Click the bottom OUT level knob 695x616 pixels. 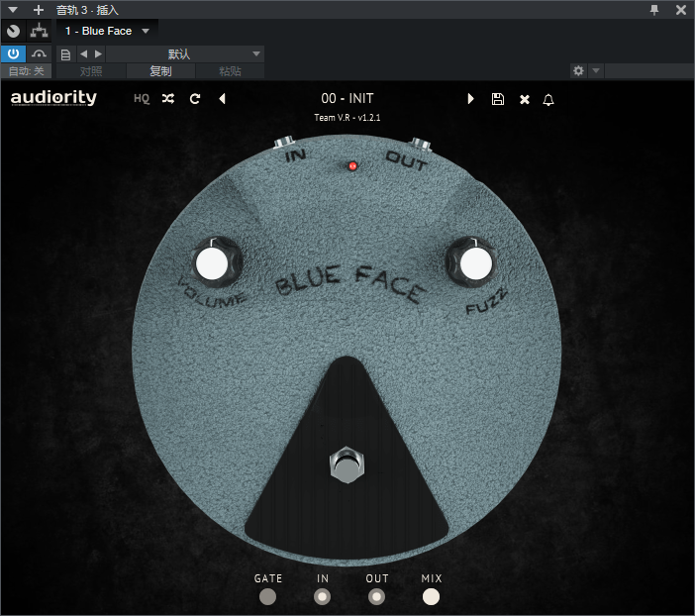377,596
